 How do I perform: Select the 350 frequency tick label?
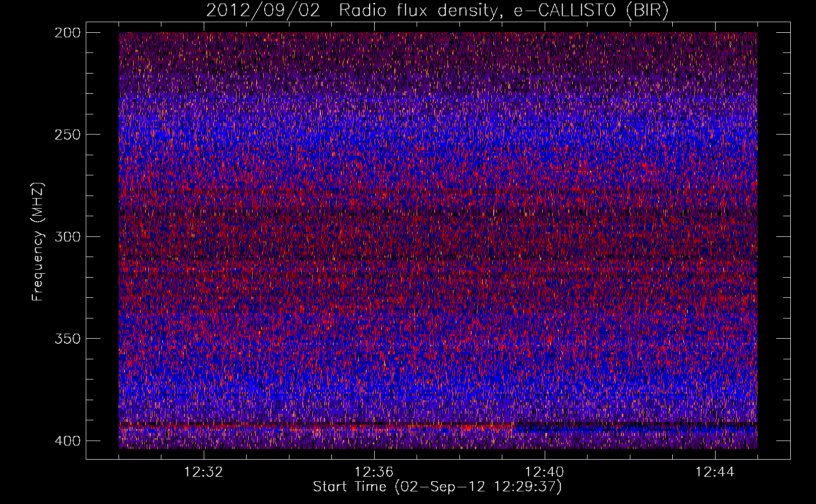(x=67, y=339)
